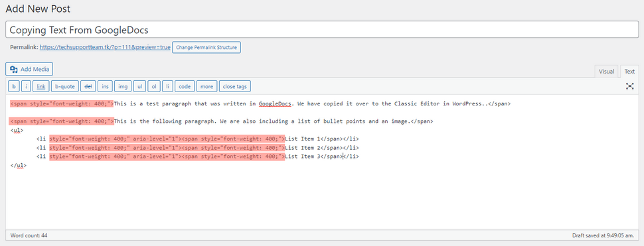Image resolution: width=644 pixels, height=246 pixels.
Task: Insert an image with img button
Action: 123,86
